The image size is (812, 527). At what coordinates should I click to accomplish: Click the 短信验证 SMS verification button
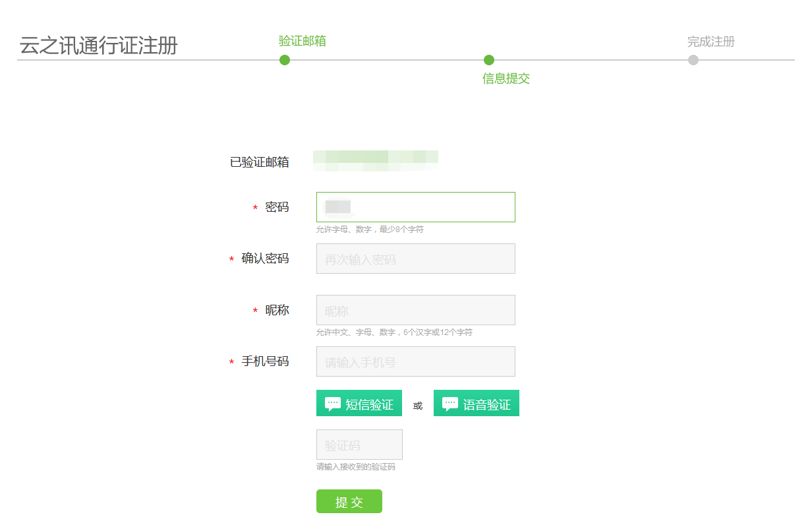[359, 403]
